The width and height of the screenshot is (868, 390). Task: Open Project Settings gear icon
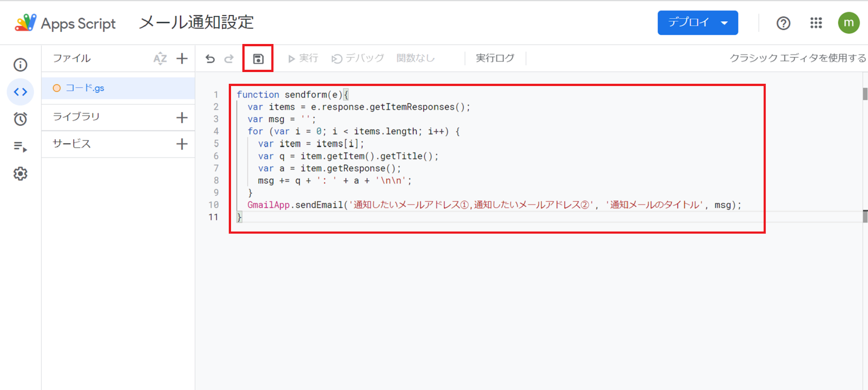[20, 174]
